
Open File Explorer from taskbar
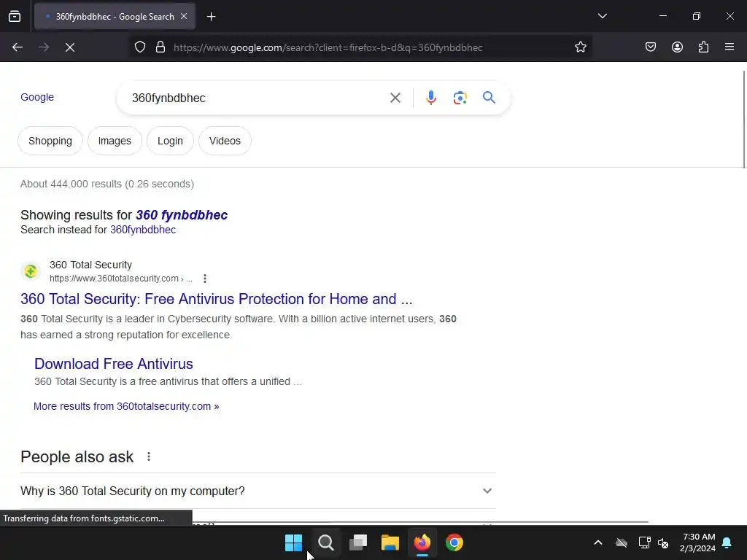pos(390,542)
